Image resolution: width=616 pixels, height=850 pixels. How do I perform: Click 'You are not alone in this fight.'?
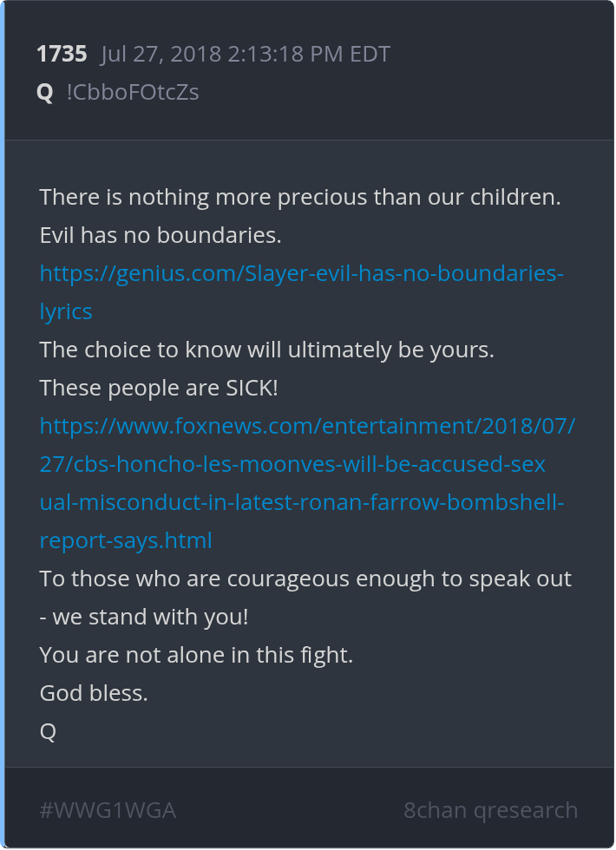pos(196,656)
